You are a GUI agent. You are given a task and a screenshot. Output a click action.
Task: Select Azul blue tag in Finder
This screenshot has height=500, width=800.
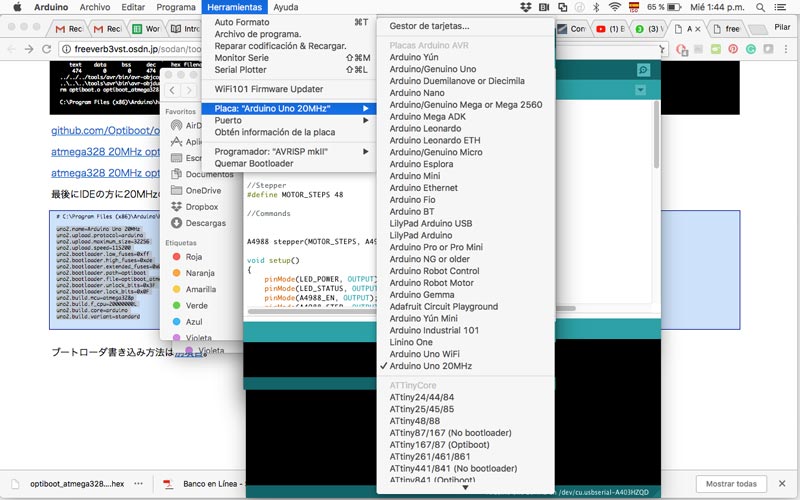click(187, 322)
